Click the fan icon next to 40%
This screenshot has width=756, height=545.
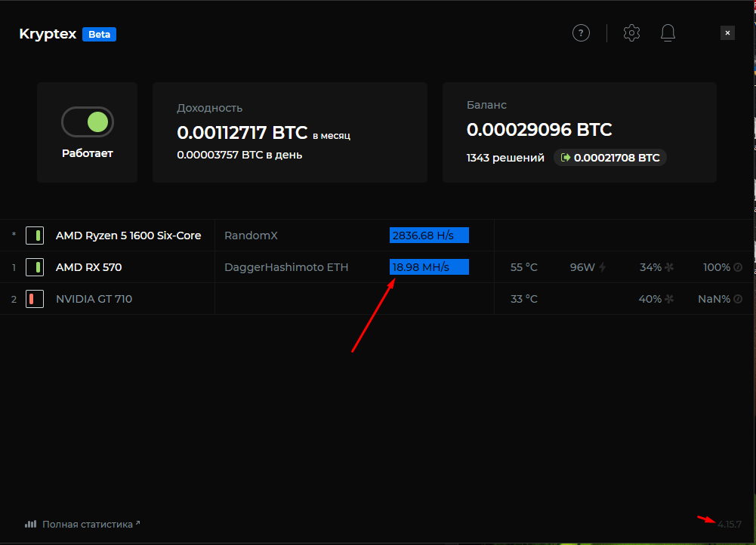click(x=669, y=299)
